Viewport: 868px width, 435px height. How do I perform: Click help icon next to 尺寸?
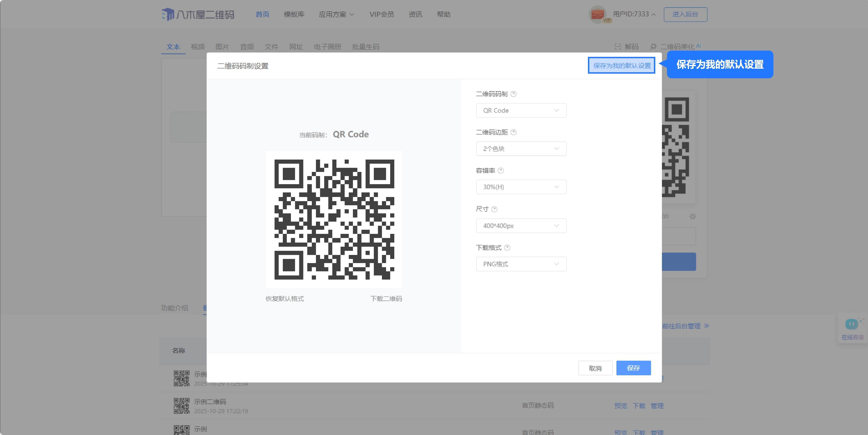click(x=494, y=209)
